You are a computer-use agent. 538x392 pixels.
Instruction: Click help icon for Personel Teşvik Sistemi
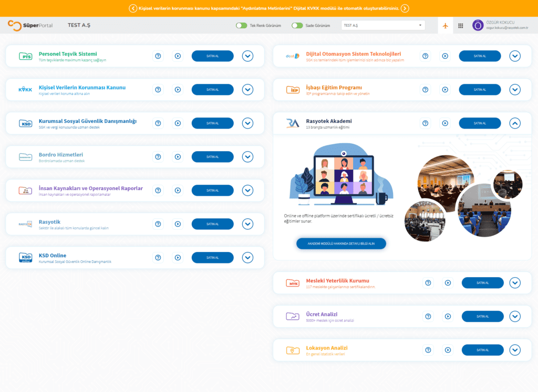click(158, 56)
